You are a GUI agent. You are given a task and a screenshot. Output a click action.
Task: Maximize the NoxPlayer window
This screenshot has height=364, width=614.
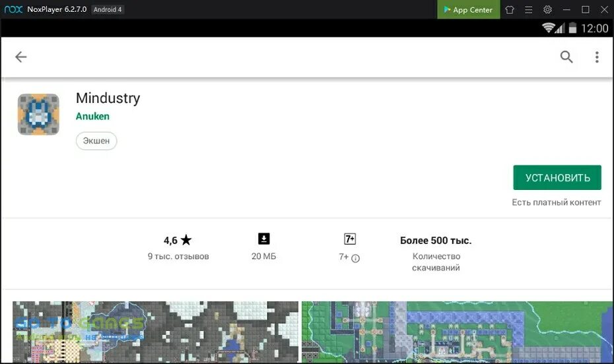586,10
